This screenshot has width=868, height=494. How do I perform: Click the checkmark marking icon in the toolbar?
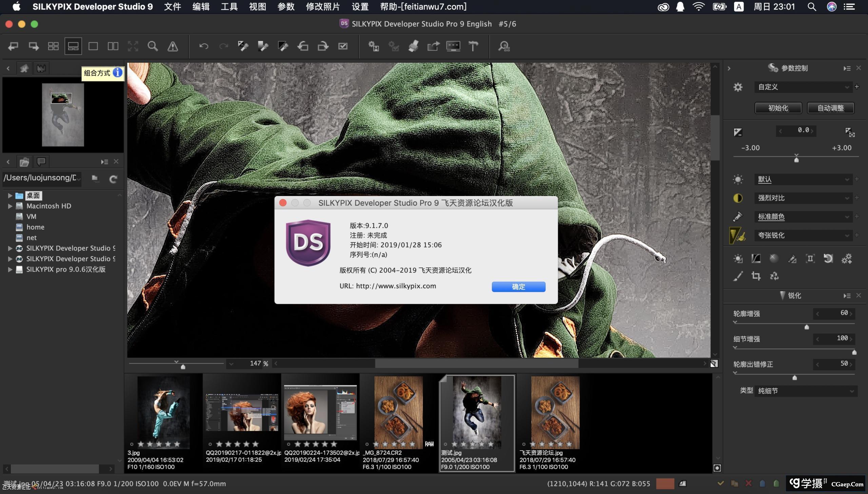coord(343,46)
